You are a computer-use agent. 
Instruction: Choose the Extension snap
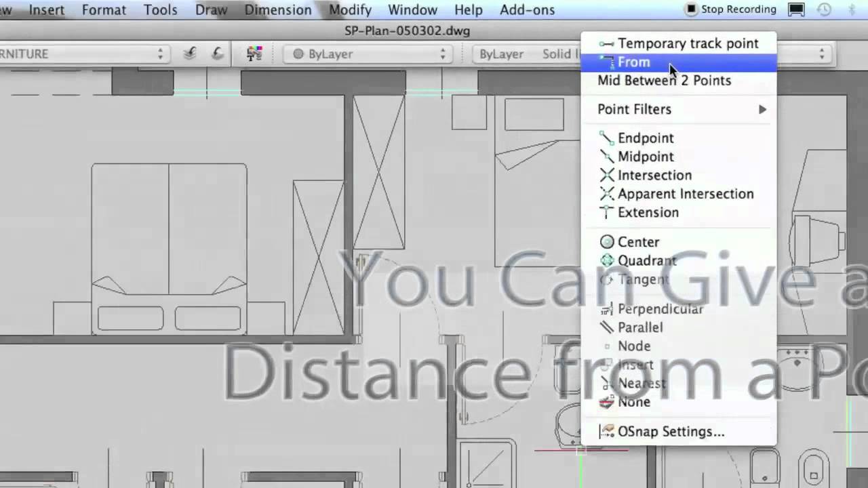click(679, 213)
